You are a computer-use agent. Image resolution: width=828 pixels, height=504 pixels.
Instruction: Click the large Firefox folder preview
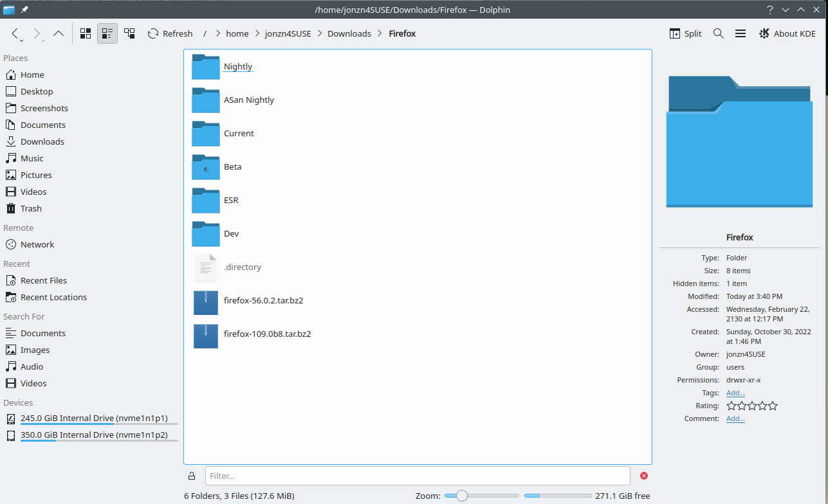pos(739,141)
